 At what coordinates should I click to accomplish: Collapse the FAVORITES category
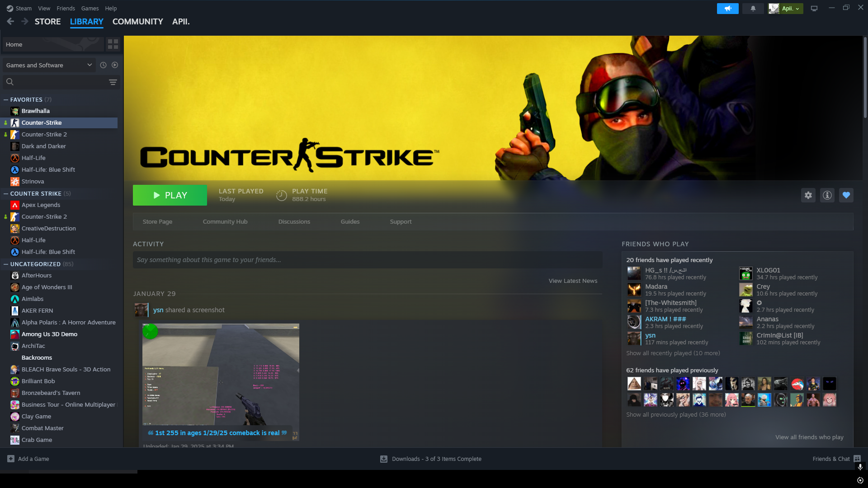[6, 100]
